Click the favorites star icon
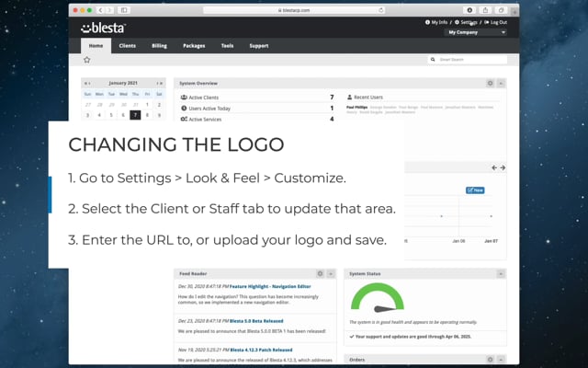Screen dimensions: 588x368 (87, 60)
